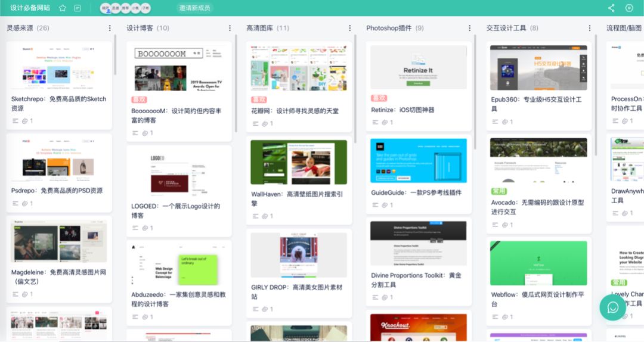
Task: Star the 设计必备网站 board
Action: coord(63,8)
